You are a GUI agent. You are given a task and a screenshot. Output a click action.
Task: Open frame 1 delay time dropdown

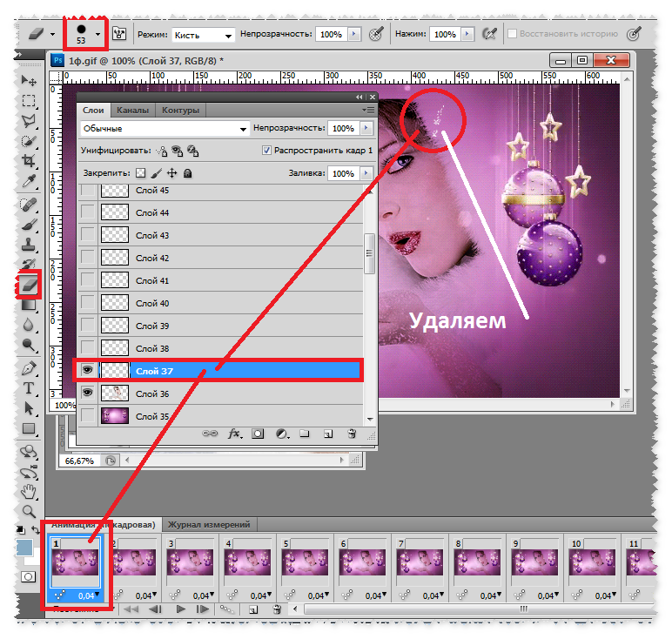(89, 595)
